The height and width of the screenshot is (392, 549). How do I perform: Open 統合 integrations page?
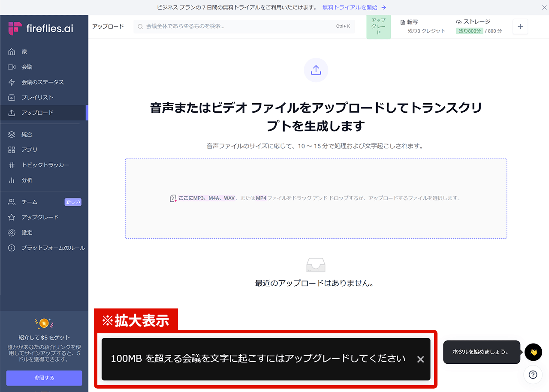44,135
